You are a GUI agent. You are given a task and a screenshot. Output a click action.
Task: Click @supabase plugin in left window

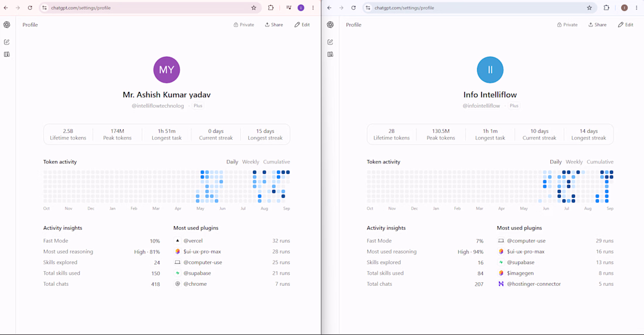(232, 273)
